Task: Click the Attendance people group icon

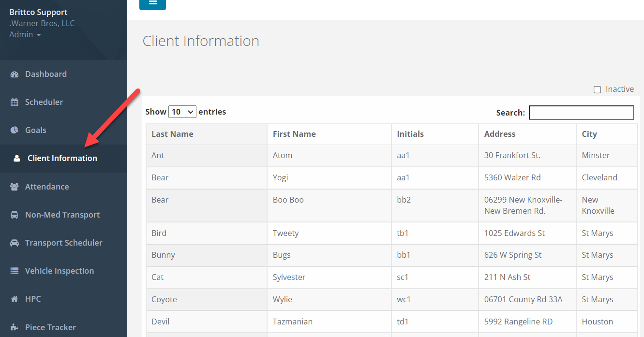Action: [15, 187]
